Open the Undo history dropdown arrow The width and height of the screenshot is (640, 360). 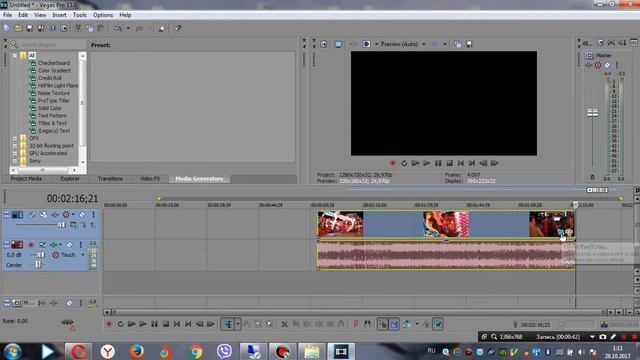(128, 28)
